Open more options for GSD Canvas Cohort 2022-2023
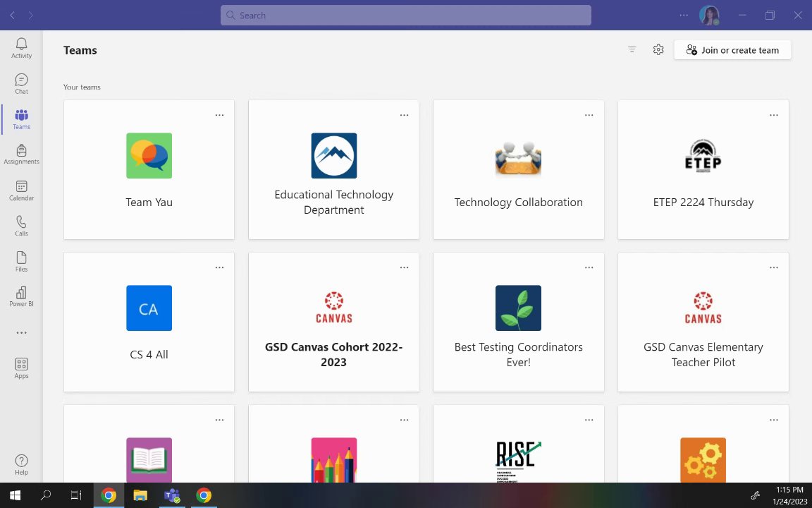The image size is (812, 508). pyautogui.click(x=405, y=267)
